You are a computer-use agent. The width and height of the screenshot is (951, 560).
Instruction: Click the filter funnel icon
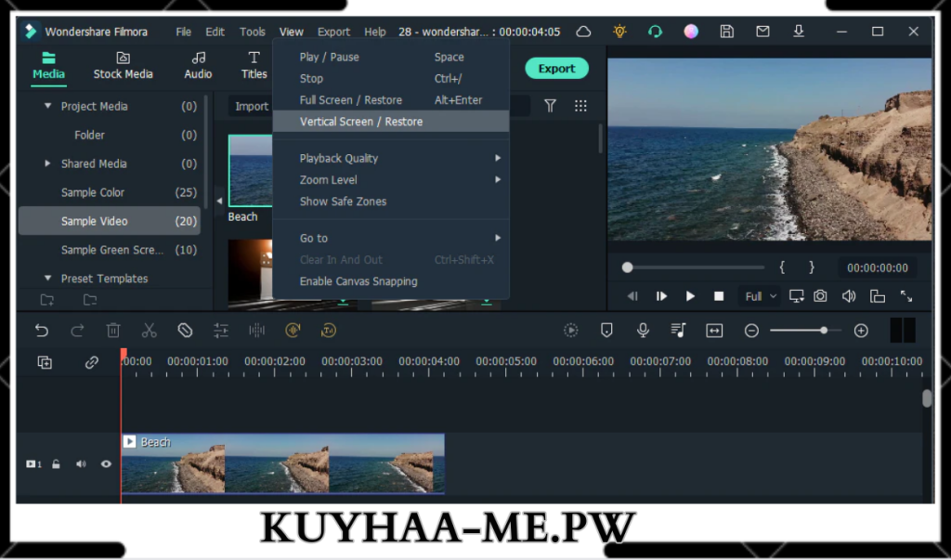[x=550, y=106]
